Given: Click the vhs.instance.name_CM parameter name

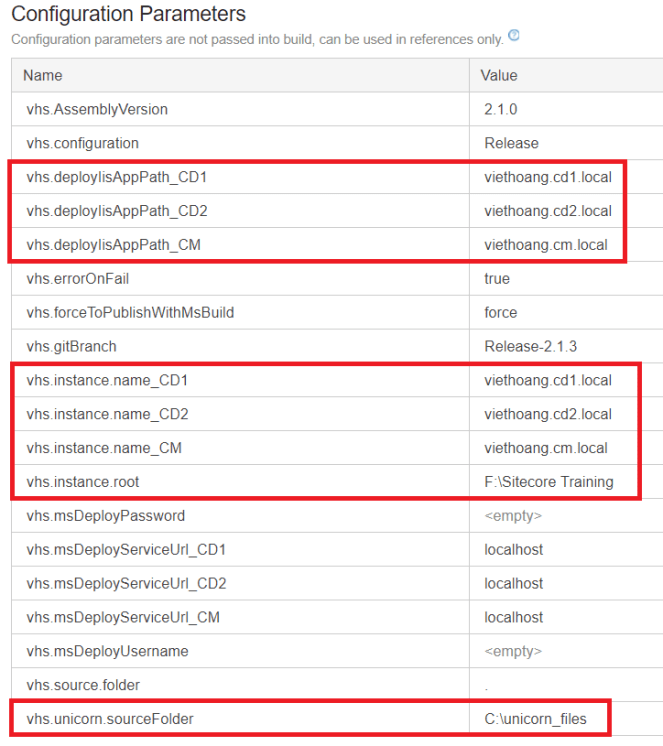Looking at the screenshot, I should (x=104, y=448).
